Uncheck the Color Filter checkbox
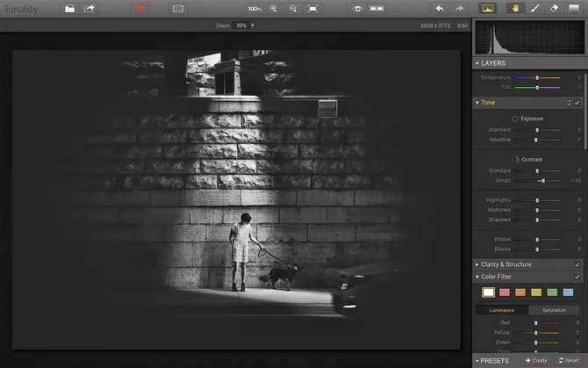Image resolution: width=588 pixels, height=368 pixels. click(577, 277)
